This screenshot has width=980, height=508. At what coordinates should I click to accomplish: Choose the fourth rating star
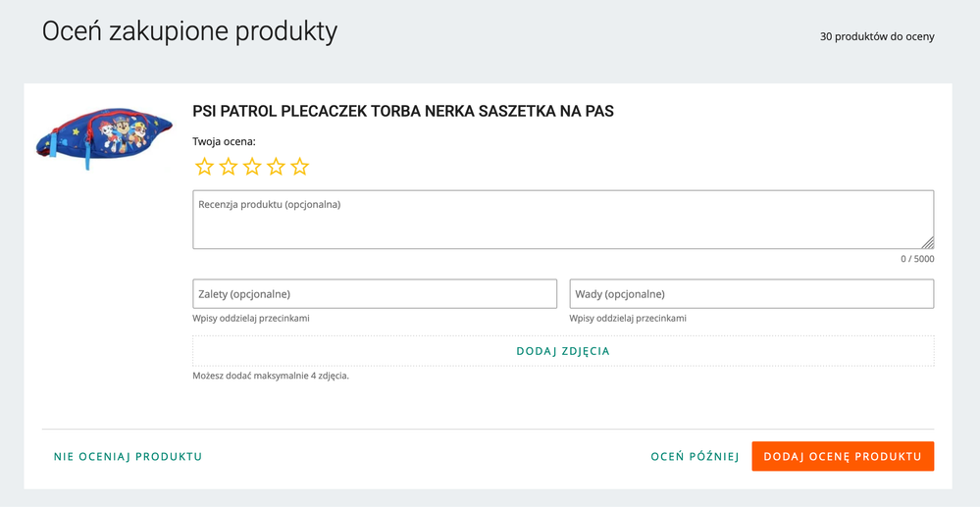coord(276,167)
